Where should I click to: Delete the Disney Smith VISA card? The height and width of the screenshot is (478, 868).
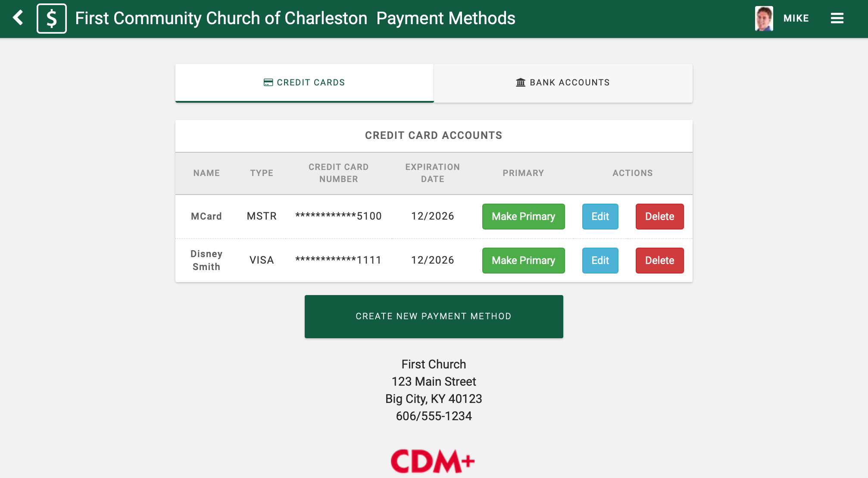click(x=659, y=261)
